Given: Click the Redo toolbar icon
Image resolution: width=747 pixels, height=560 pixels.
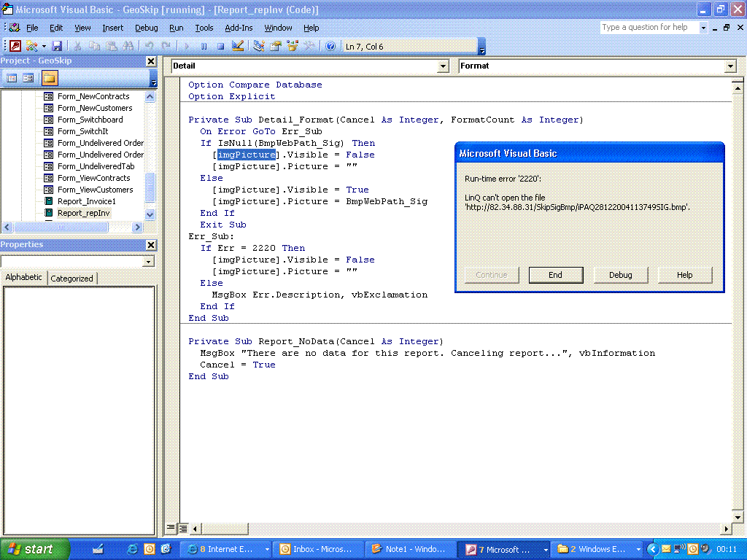Looking at the screenshot, I should [166, 46].
